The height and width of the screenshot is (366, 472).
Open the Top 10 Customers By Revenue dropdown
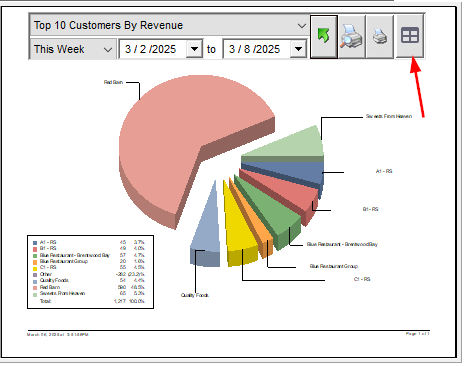tap(169, 25)
